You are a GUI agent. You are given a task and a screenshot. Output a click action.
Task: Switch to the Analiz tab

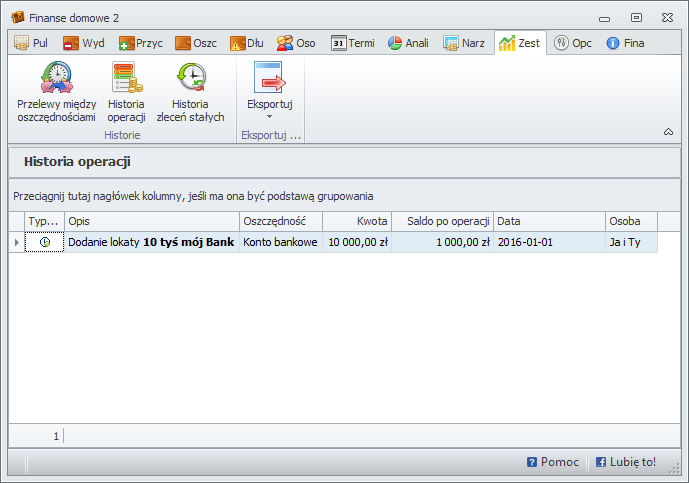click(x=408, y=43)
